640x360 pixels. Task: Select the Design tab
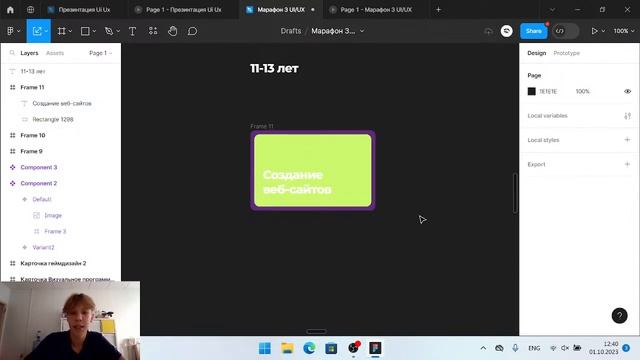click(x=536, y=53)
